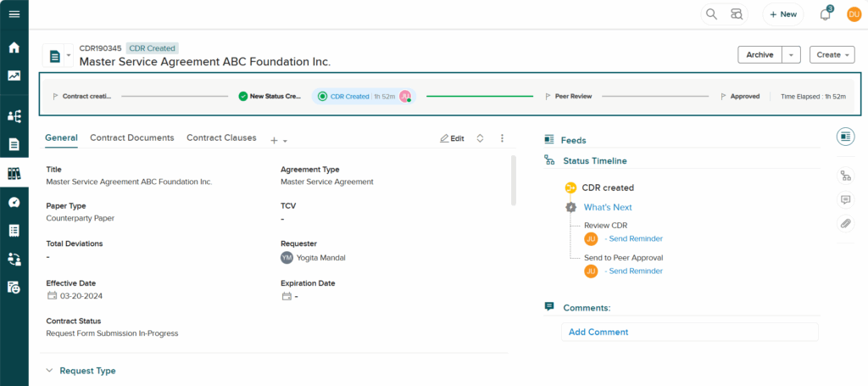868x386 pixels.
Task: Click the attachments paperclip icon
Action: [x=845, y=224]
